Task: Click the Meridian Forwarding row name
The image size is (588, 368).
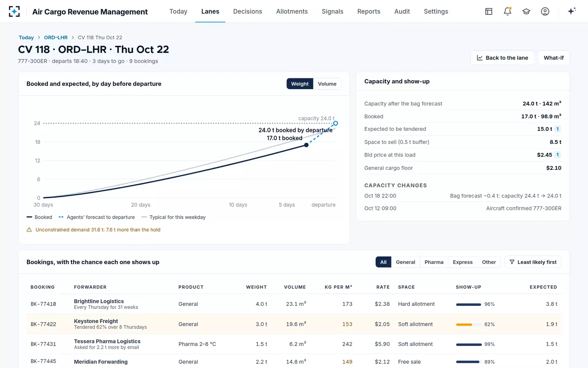Action: point(101,362)
